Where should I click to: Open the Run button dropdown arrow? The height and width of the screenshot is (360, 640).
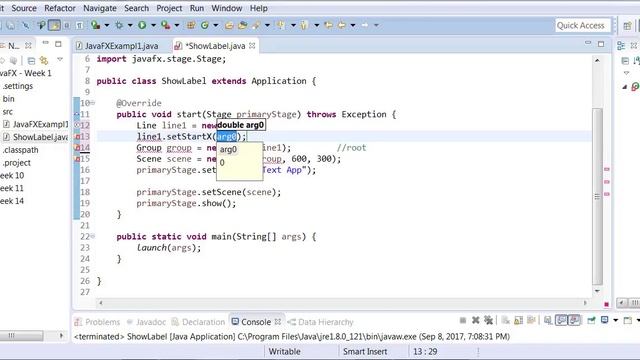click(153, 25)
